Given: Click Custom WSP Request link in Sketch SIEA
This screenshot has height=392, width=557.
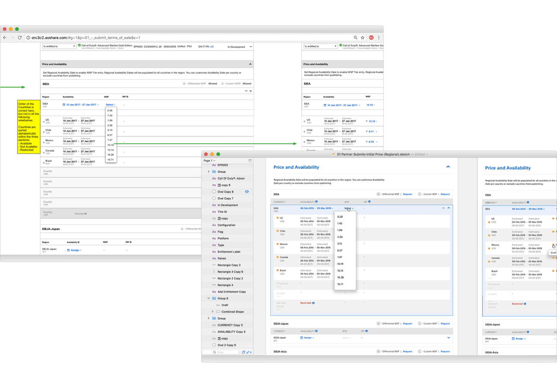Looking at the screenshot, I should coord(445,194).
